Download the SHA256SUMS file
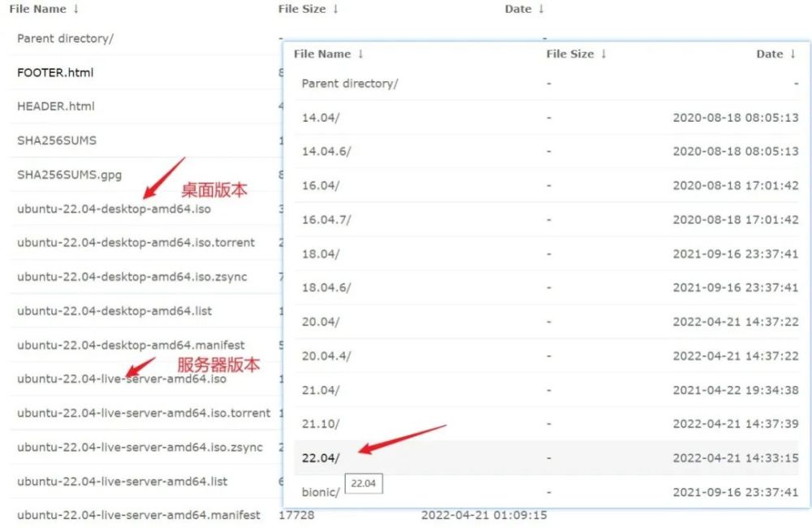The image size is (812, 528). [57, 141]
